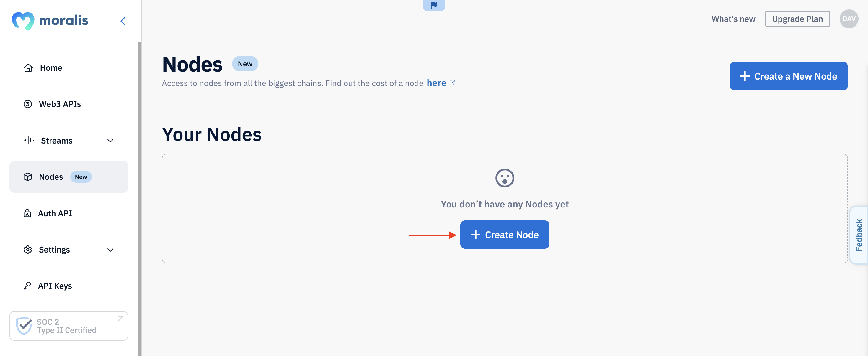Select the Nodes icon in sidebar
The width and height of the screenshot is (868, 356).
[x=27, y=176]
